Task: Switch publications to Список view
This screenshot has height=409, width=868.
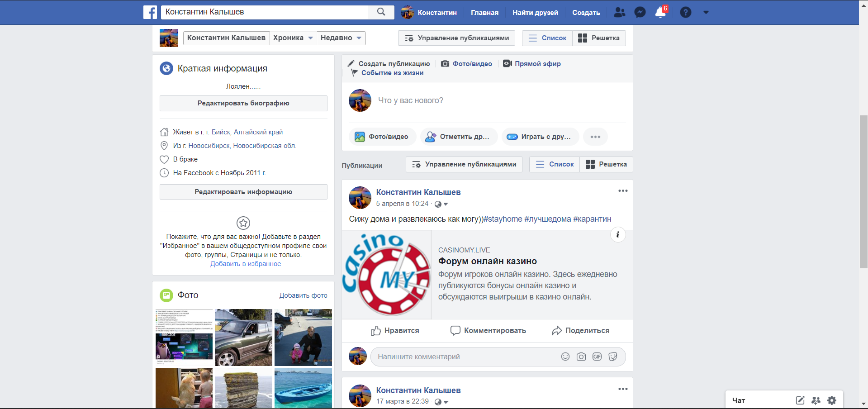Action: point(555,164)
